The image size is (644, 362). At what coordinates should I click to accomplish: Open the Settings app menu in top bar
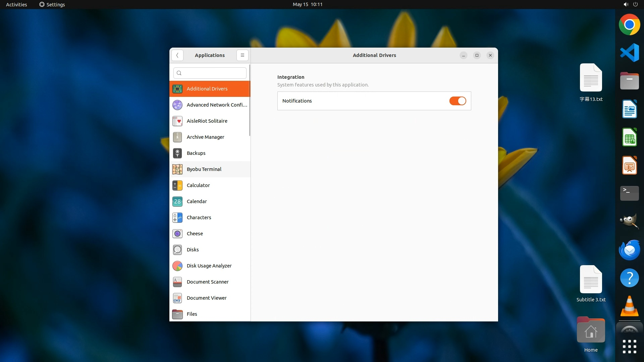pos(52,4)
